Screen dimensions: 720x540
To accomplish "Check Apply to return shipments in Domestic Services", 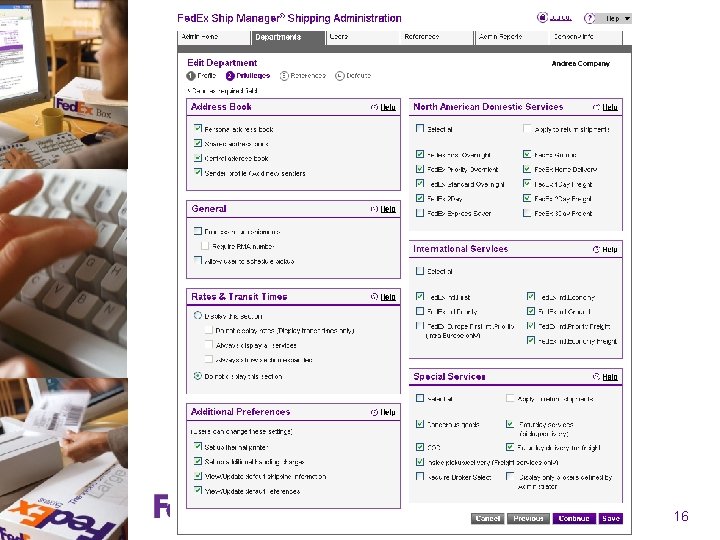I will (527, 129).
